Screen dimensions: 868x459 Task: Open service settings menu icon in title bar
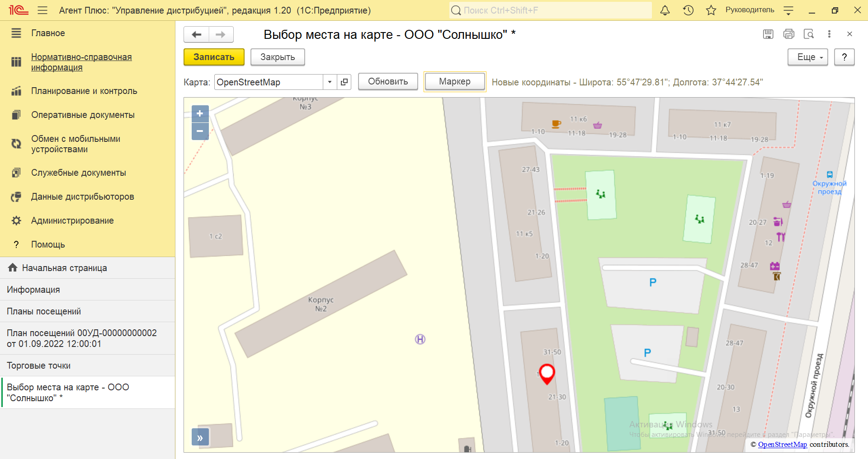[788, 10]
